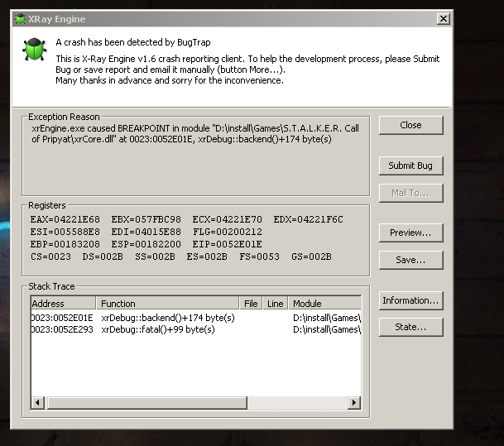Screen dimensions: 504x446
Task: Click the bug icon in the title bar
Action: click(21, 19)
